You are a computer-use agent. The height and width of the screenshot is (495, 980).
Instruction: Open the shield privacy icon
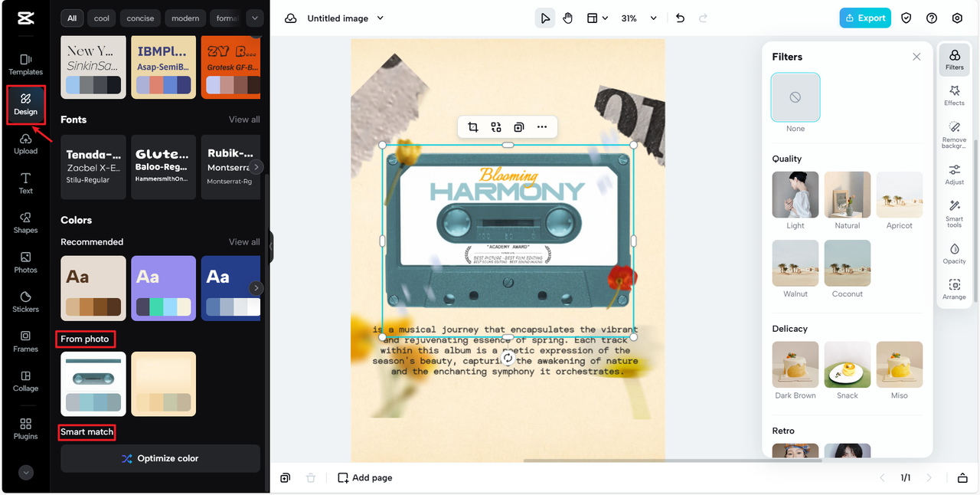[906, 18]
